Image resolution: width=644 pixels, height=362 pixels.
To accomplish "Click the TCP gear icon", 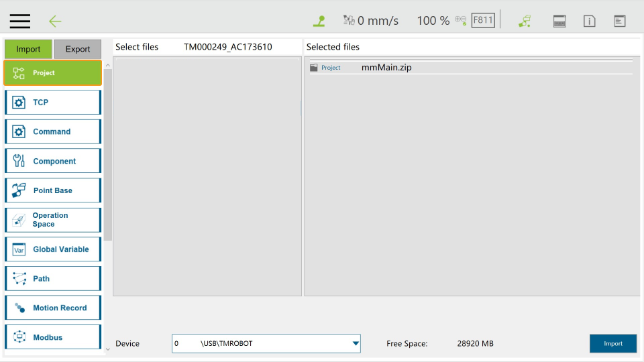I will point(19,102).
